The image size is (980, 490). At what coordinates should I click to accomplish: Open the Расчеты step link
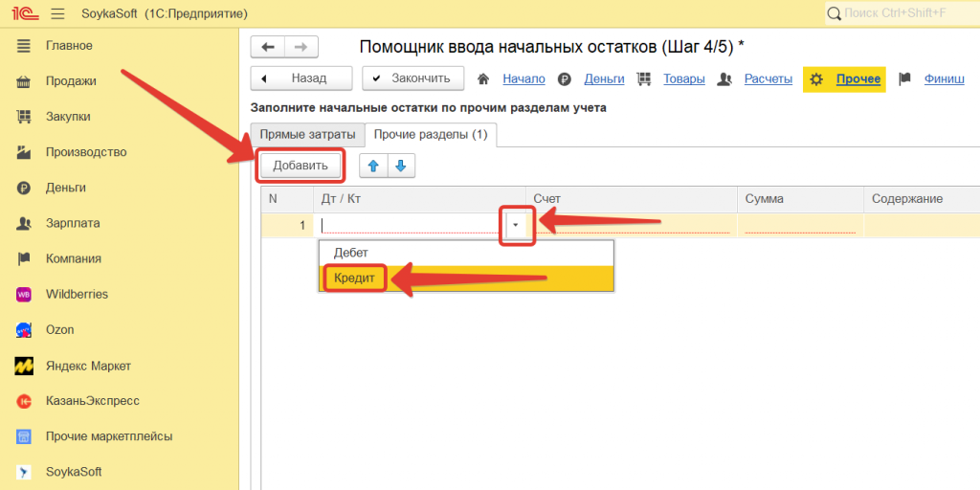tap(768, 78)
